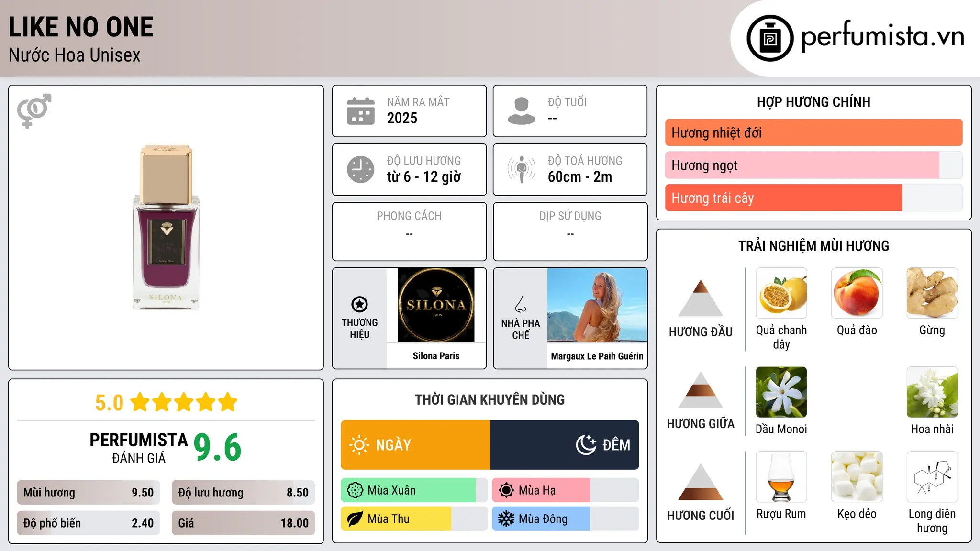Select the Quả đào note image
Image resolution: width=980 pixels, height=551 pixels.
(x=857, y=293)
